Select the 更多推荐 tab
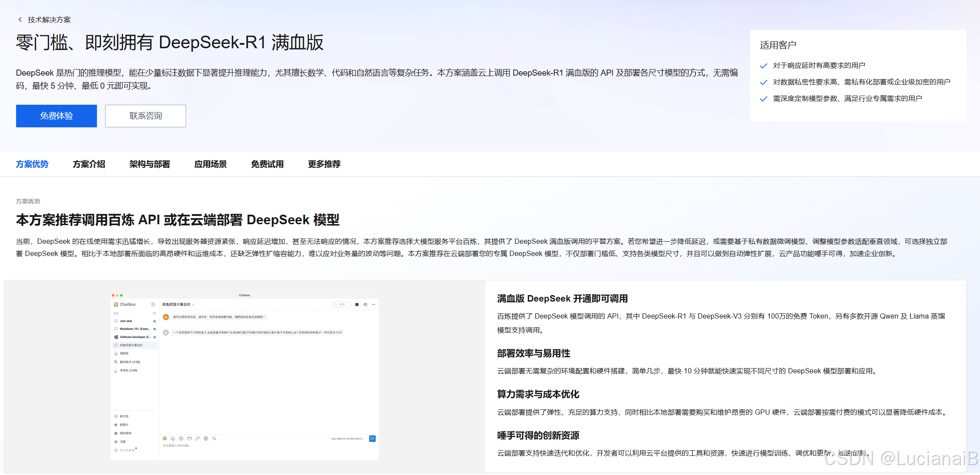This screenshot has height=475, width=980. (x=324, y=164)
